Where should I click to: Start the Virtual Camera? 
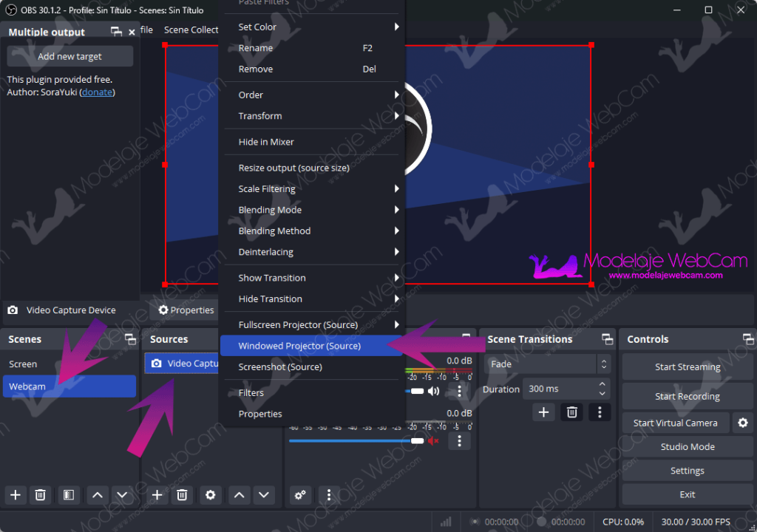(x=676, y=423)
